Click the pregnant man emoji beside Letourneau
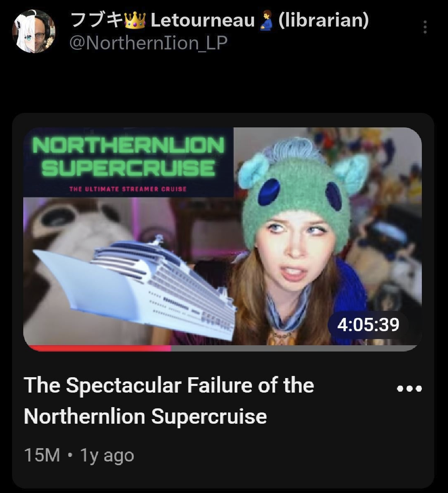 point(266,21)
